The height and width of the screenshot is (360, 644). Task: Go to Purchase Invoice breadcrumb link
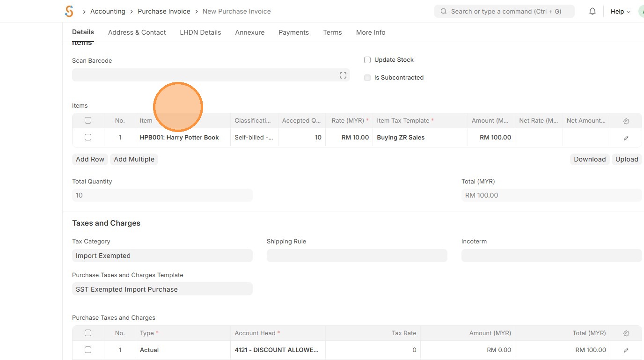point(164,11)
